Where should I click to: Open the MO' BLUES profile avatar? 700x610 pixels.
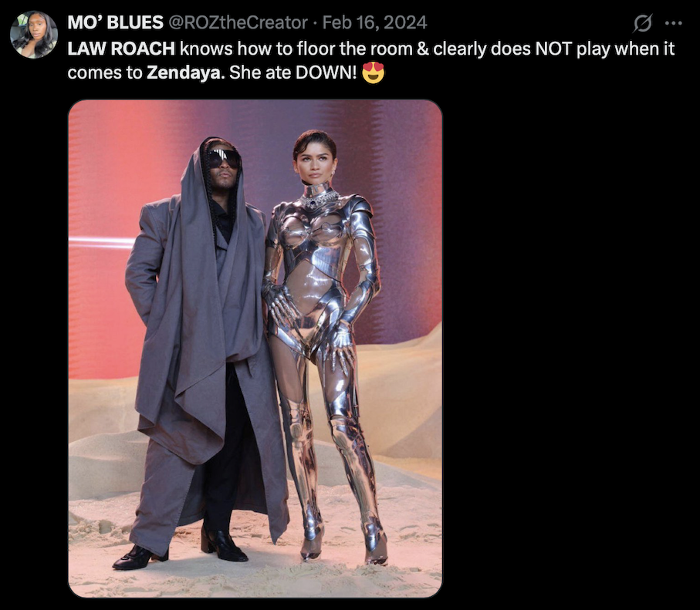tap(34, 35)
